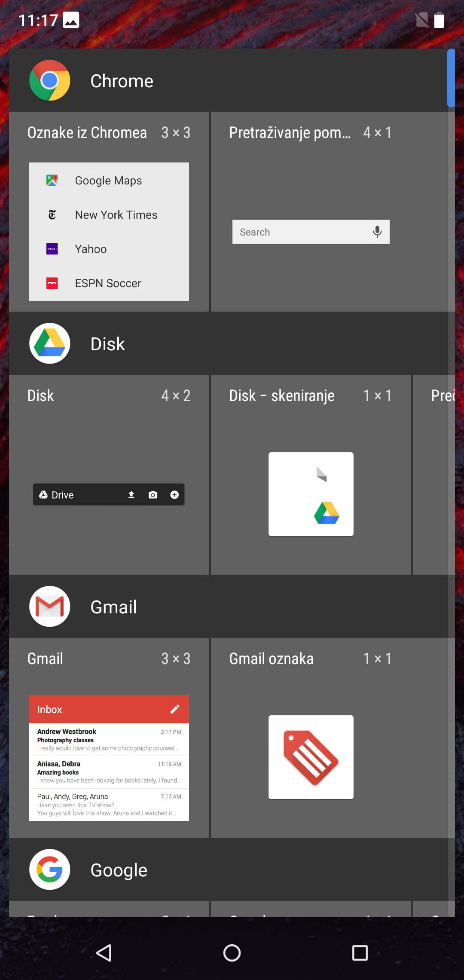Image resolution: width=464 pixels, height=980 pixels.
Task: Tap the Chrome app icon
Action: 50,80
